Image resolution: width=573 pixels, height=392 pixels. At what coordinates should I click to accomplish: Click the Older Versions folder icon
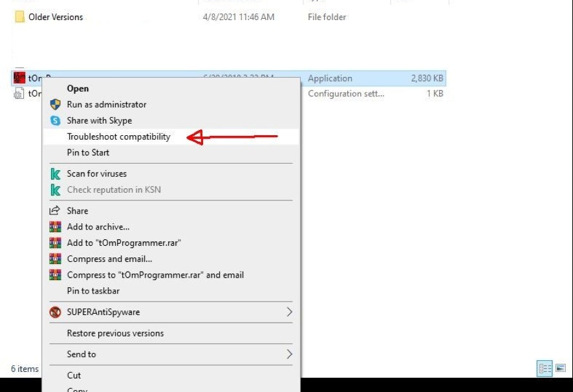click(x=19, y=17)
